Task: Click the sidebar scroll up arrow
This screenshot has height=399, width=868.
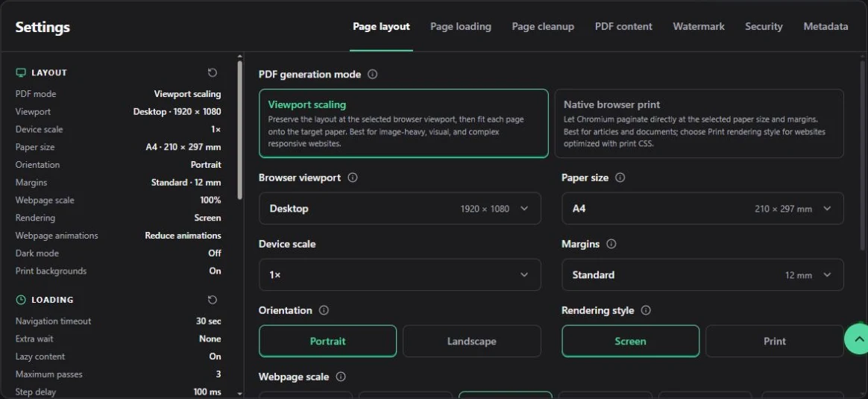Action: [239, 57]
